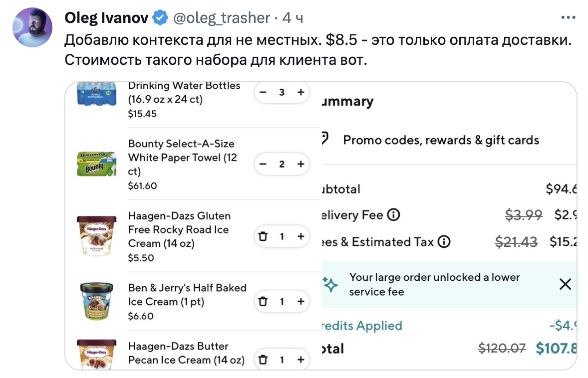Screen dimensions: 588x378
Task: Add one more Haagen-Dazs Rocky Road
Action: pyautogui.click(x=300, y=236)
